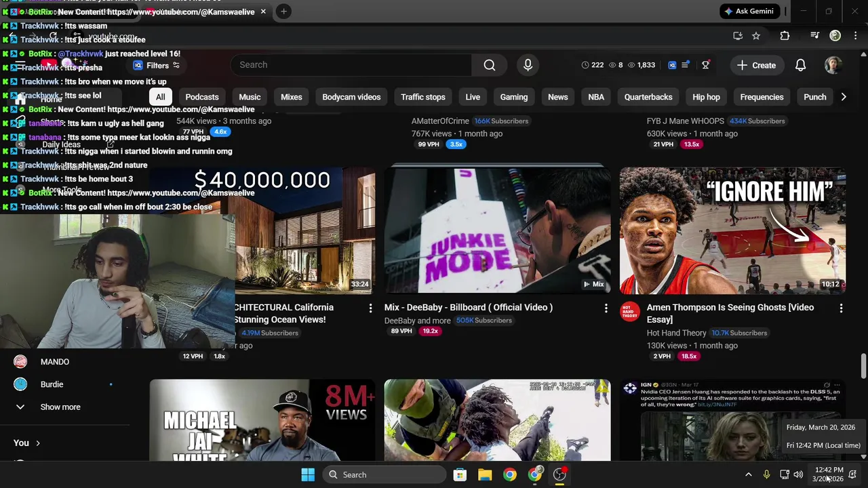This screenshot has height=488, width=868.
Task: Select the Live category chip
Action: click(473, 97)
